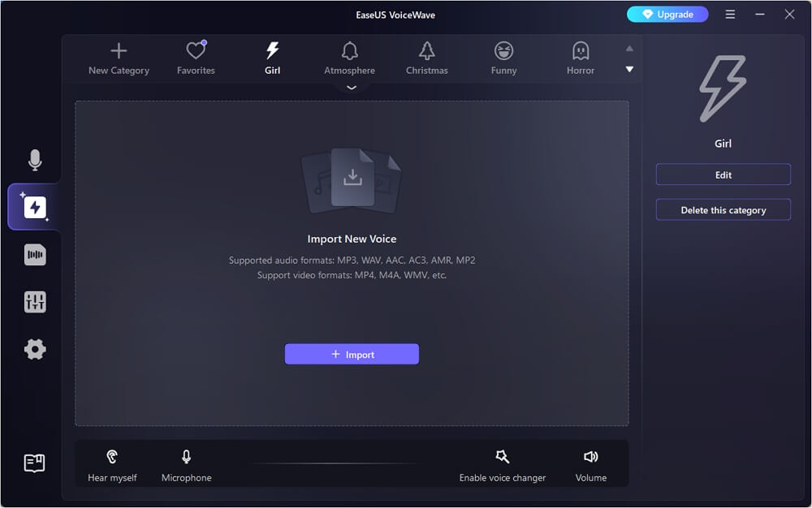This screenshot has height=508, width=812.
Task: Open the voice effects lightning panel in sidebar
Action: pyautogui.click(x=34, y=207)
